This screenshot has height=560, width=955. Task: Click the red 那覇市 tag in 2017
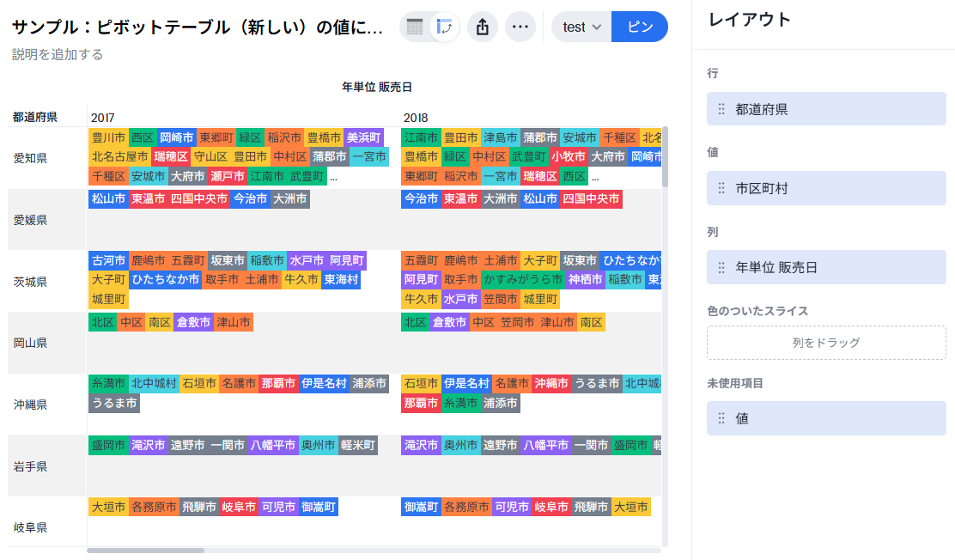[x=278, y=384]
